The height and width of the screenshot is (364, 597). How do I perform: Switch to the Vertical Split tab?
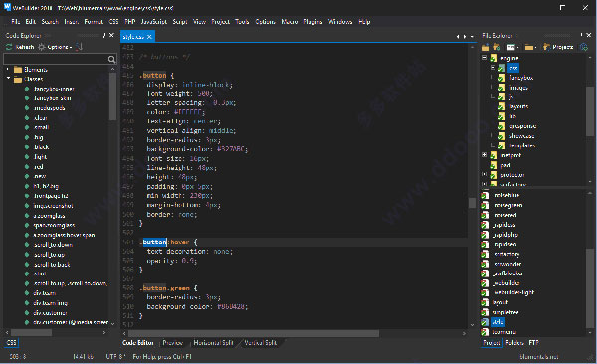click(260, 343)
